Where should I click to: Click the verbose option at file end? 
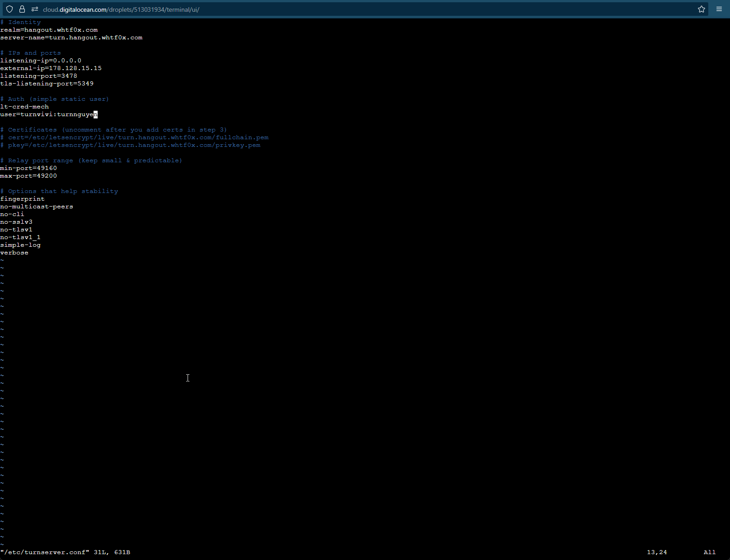tap(14, 253)
